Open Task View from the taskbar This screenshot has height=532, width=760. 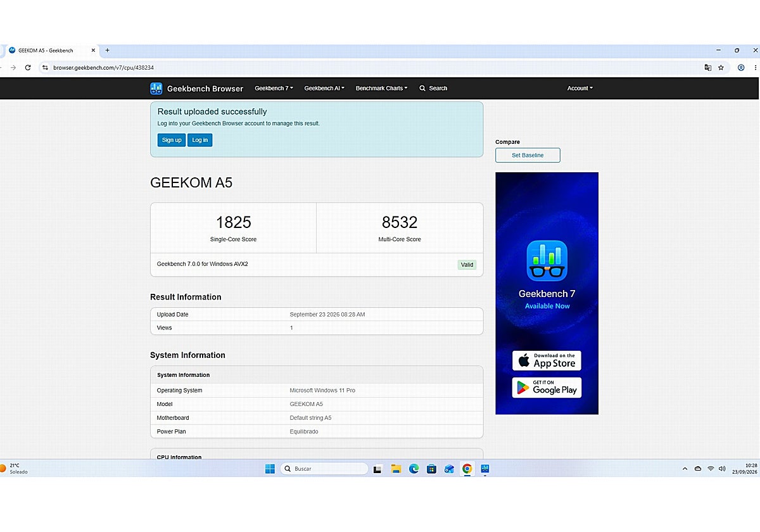(377, 469)
